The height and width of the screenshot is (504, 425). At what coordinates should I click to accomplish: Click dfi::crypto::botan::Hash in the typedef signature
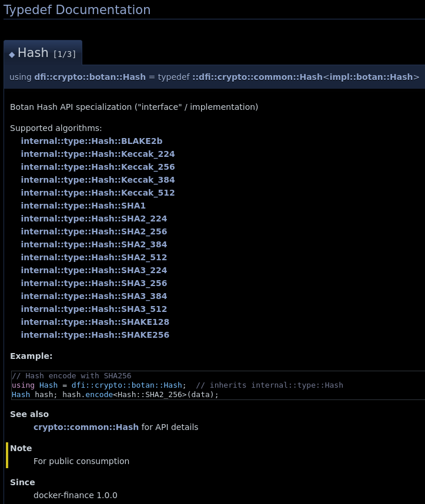(89, 77)
